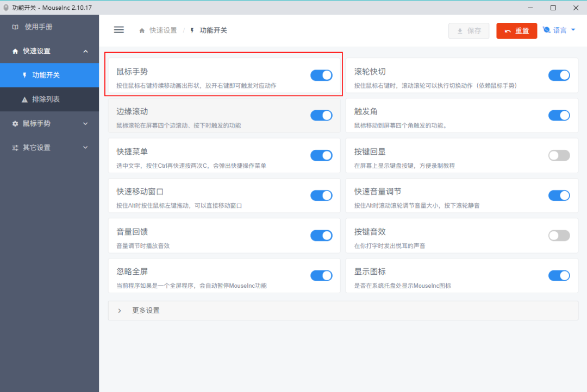The height and width of the screenshot is (392, 587).
Task: Click the 忽略全屏 card title
Action: [132, 271]
